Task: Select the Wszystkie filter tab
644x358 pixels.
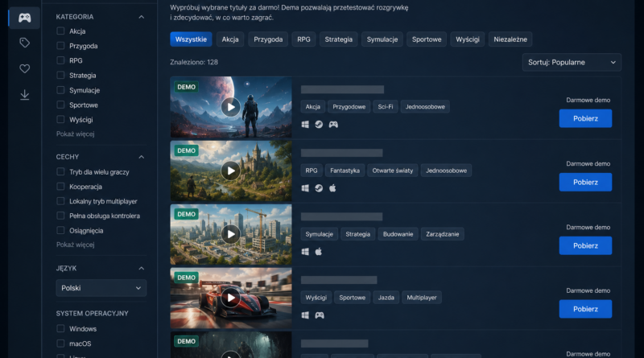Action: [x=191, y=39]
